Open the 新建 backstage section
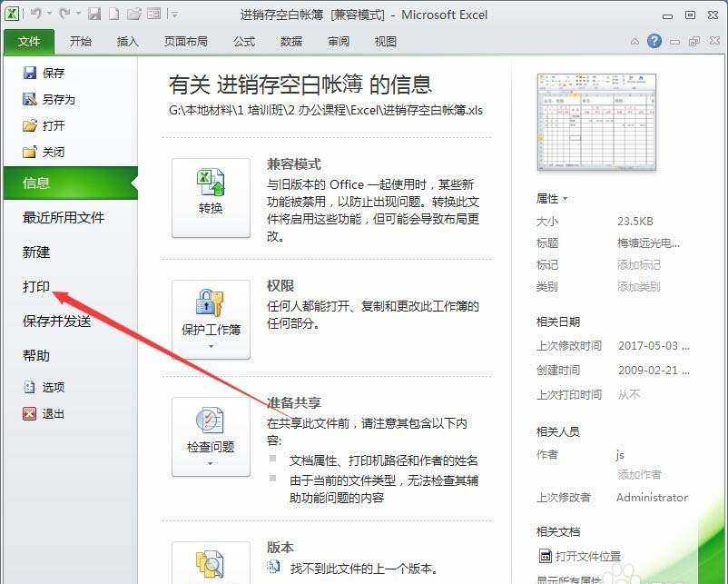 coord(36,252)
